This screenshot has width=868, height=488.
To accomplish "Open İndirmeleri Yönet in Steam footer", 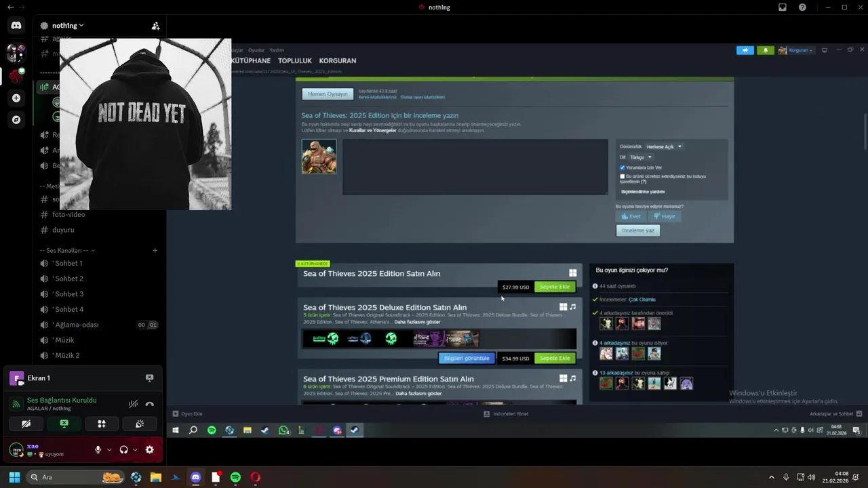I will 506,413.
